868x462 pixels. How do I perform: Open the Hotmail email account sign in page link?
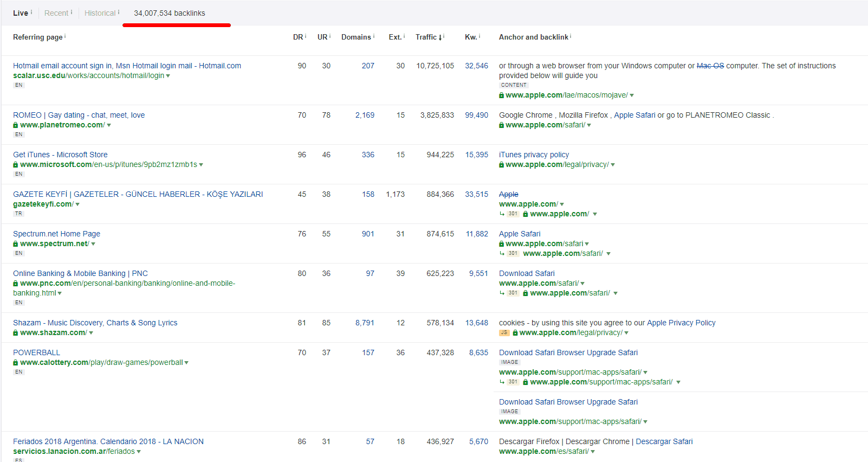click(x=127, y=66)
